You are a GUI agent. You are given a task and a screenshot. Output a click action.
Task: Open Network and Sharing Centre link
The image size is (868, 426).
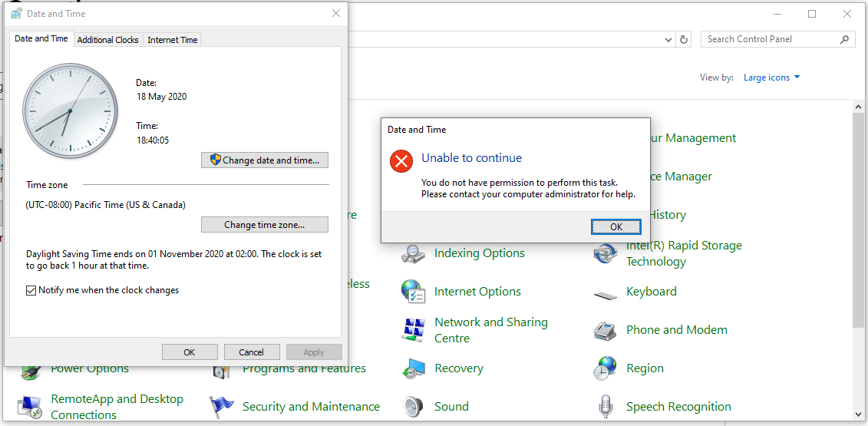pos(491,330)
